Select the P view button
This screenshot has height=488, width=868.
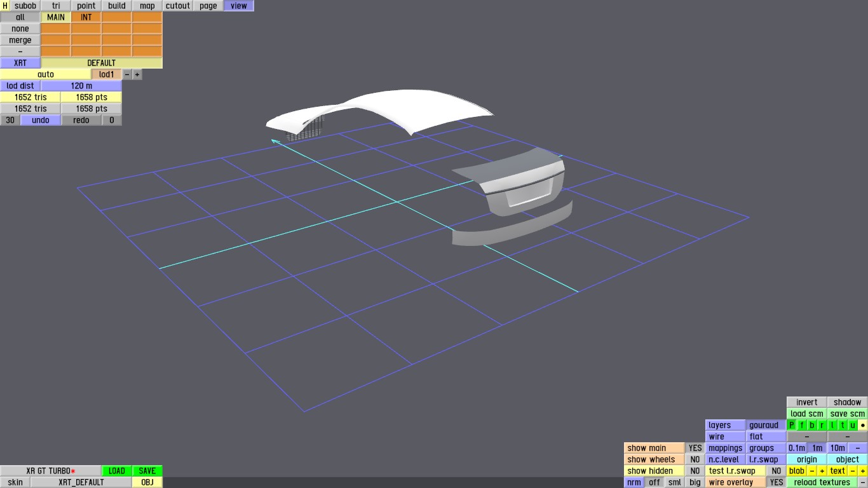click(x=792, y=425)
